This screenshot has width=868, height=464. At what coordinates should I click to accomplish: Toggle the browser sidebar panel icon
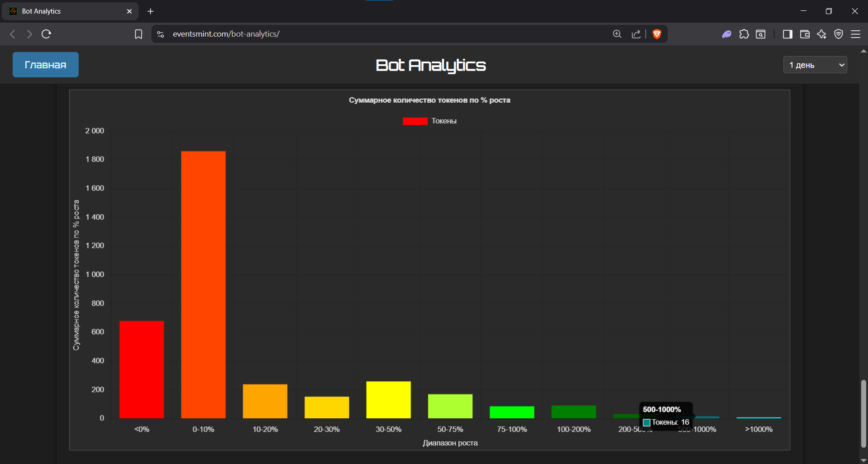(x=788, y=34)
